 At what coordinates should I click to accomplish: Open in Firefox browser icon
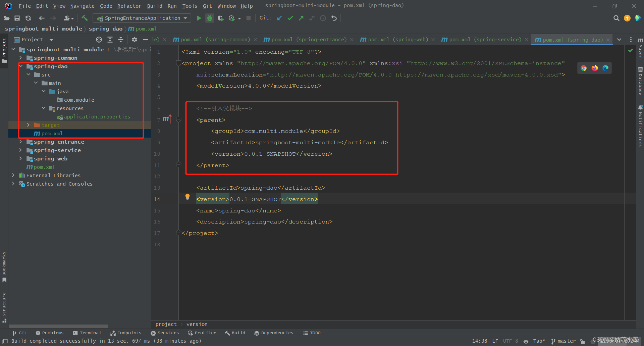pyautogui.click(x=595, y=68)
